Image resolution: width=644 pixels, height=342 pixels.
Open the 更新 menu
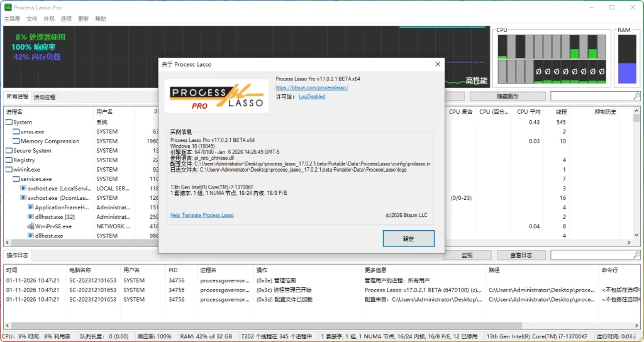tap(84, 18)
